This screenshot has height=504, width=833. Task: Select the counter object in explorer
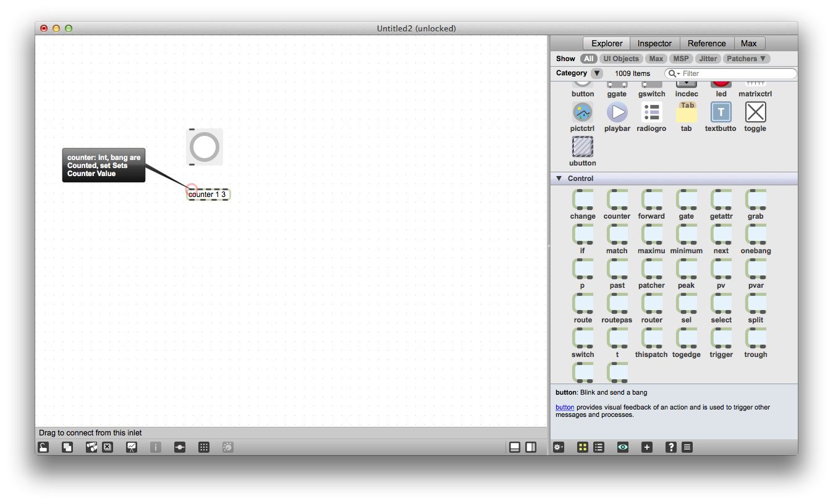click(617, 200)
